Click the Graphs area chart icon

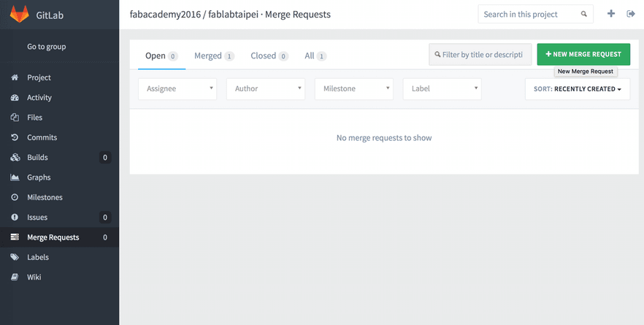tap(15, 177)
